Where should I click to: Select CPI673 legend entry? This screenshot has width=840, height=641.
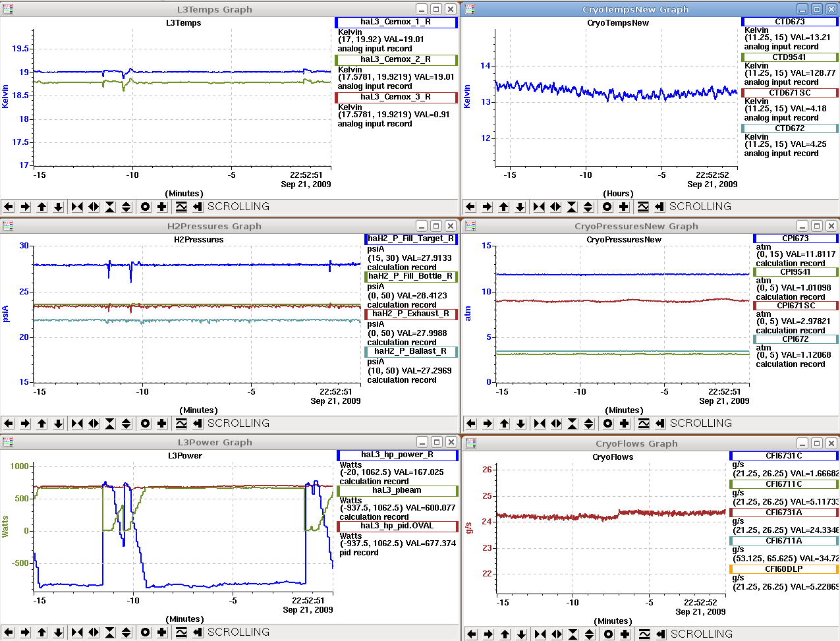[796, 238]
